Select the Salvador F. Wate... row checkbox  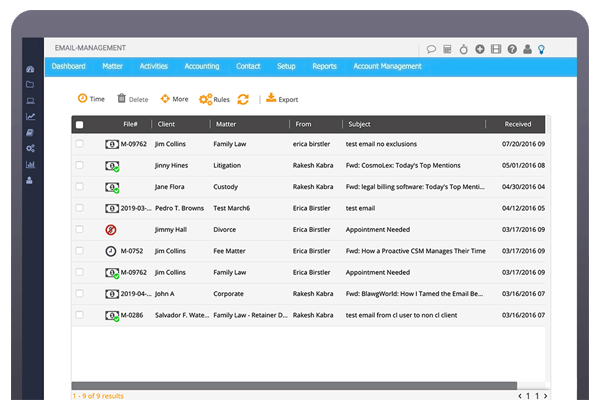(79, 315)
